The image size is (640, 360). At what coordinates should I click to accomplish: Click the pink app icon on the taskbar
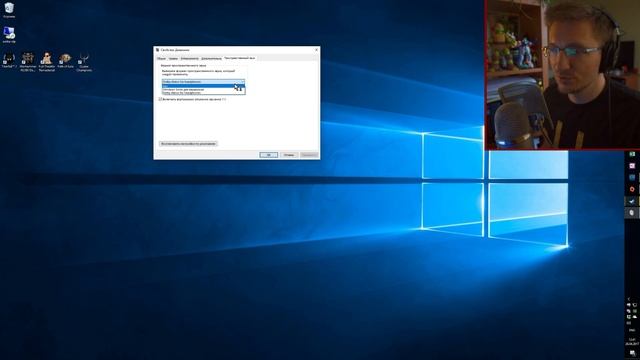(632, 166)
